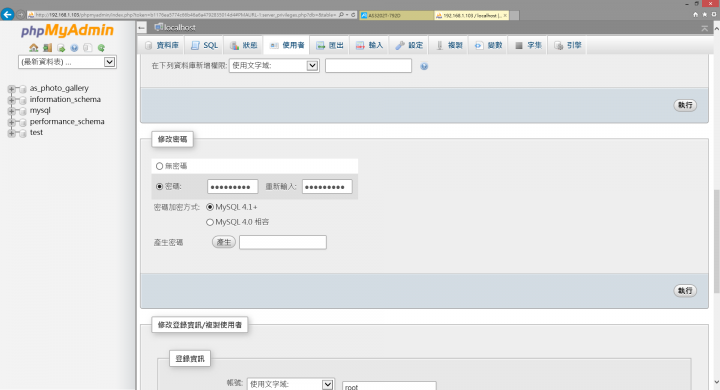Click the MySQL documentation page icon

pos(88,48)
